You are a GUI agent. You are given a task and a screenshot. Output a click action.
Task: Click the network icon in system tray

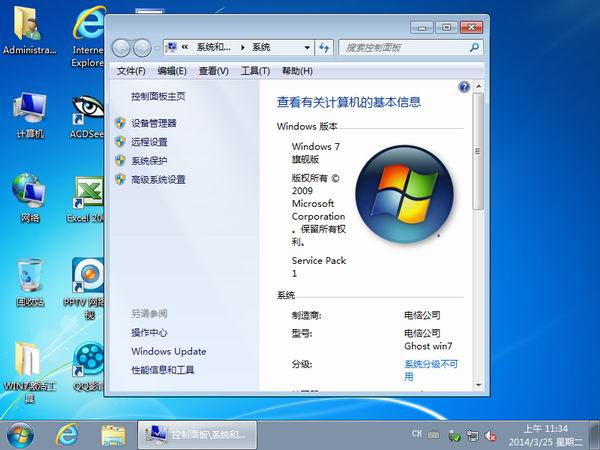click(473, 435)
